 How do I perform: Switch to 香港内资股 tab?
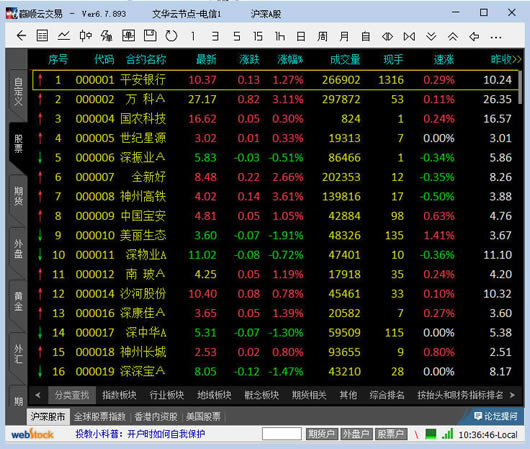tap(156, 417)
